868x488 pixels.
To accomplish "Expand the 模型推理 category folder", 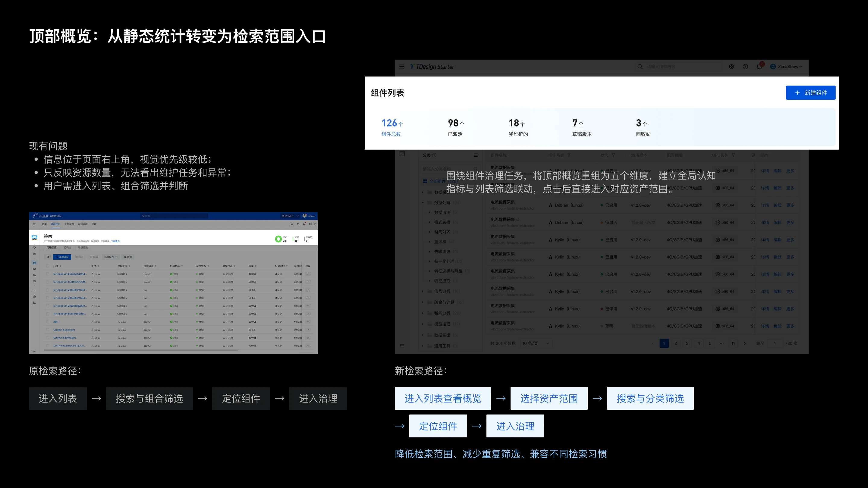I will pyautogui.click(x=423, y=324).
